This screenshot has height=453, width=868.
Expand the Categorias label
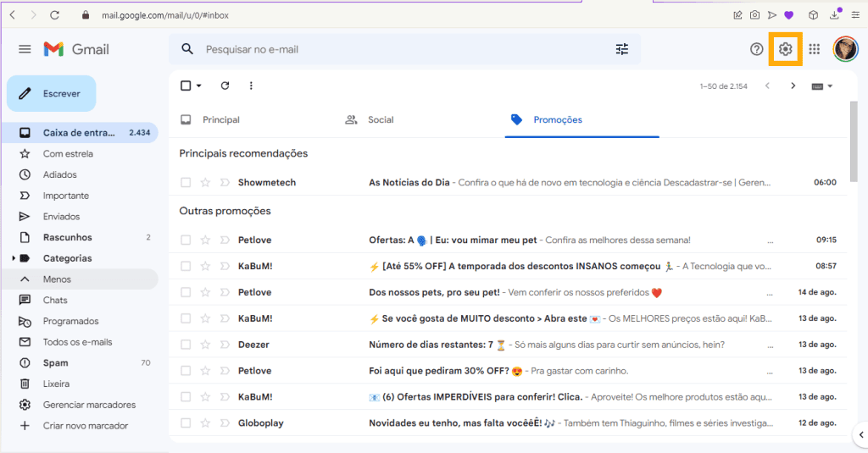pos(14,258)
